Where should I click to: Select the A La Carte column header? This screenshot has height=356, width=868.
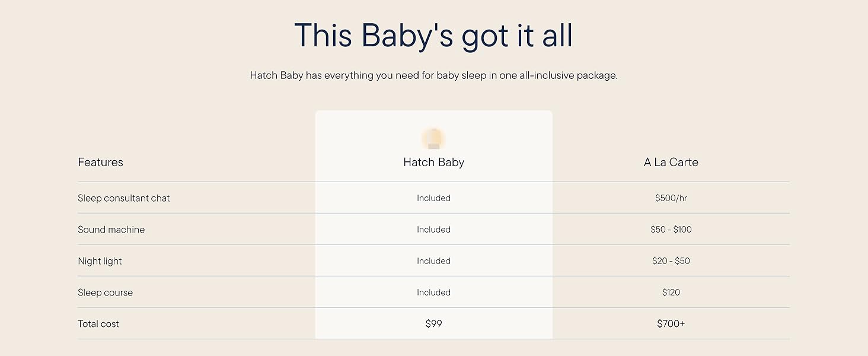[x=671, y=163]
